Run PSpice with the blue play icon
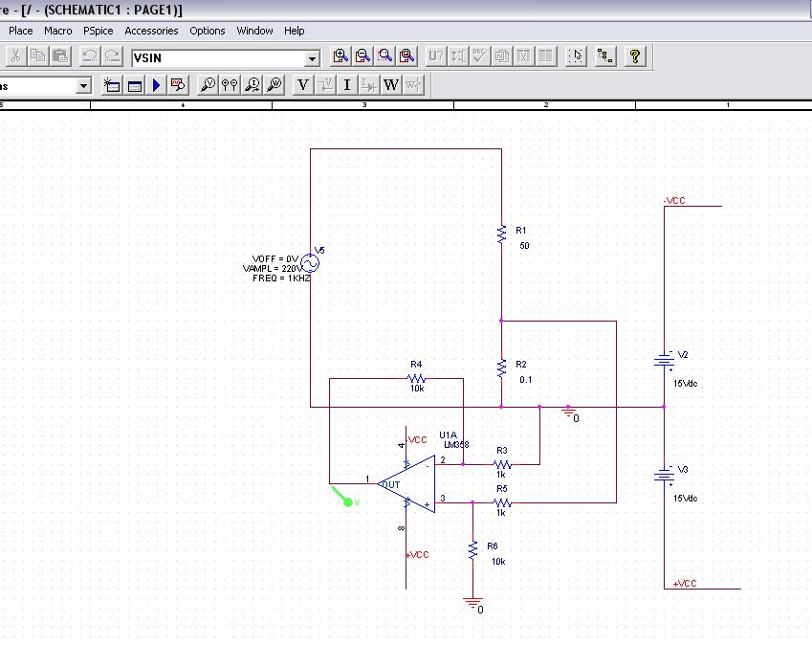The height and width of the screenshot is (646, 812). (157, 85)
